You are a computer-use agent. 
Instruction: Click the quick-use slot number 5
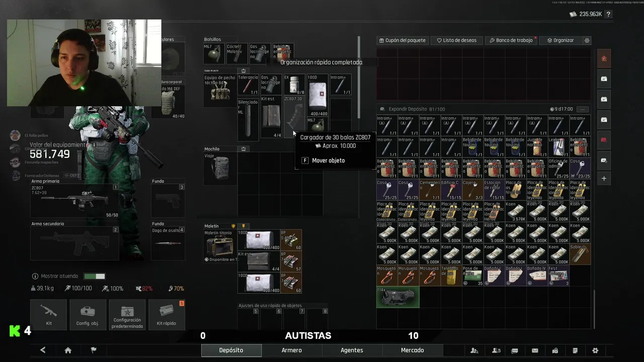(x=247, y=319)
